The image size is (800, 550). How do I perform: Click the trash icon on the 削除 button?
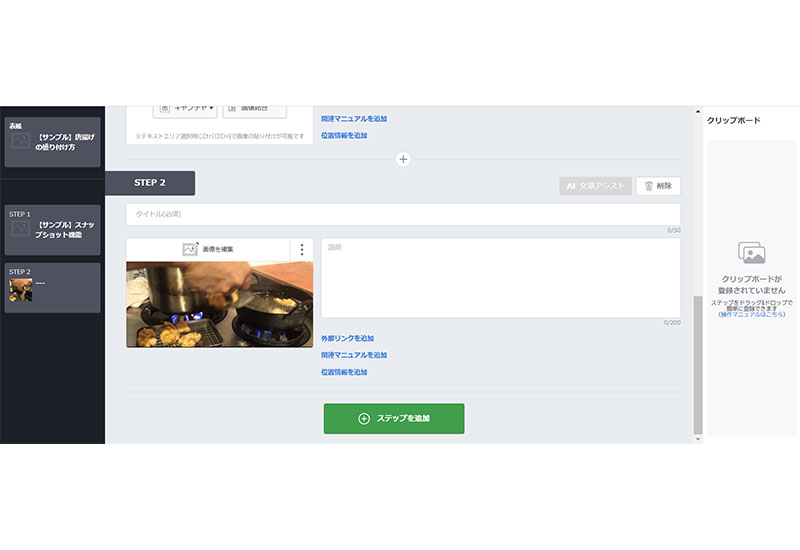pyautogui.click(x=648, y=186)
